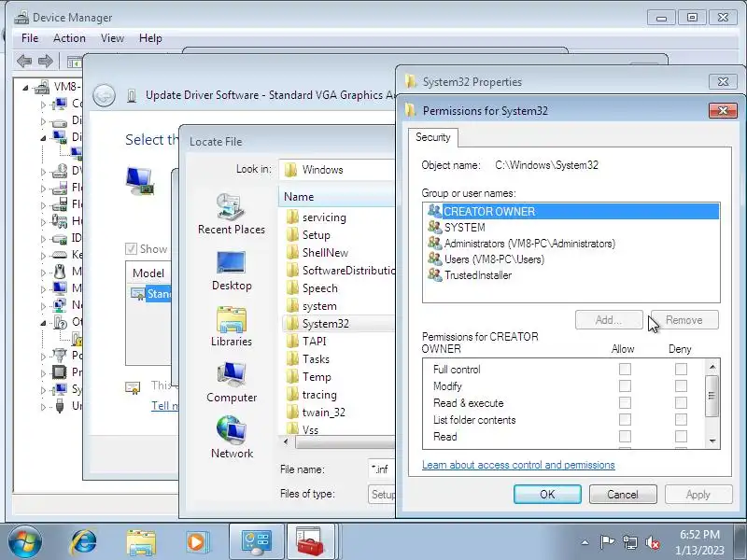The width and height of the screenshot is (747, 560).
Task: Check Deny for Modify
Action: 681,385
